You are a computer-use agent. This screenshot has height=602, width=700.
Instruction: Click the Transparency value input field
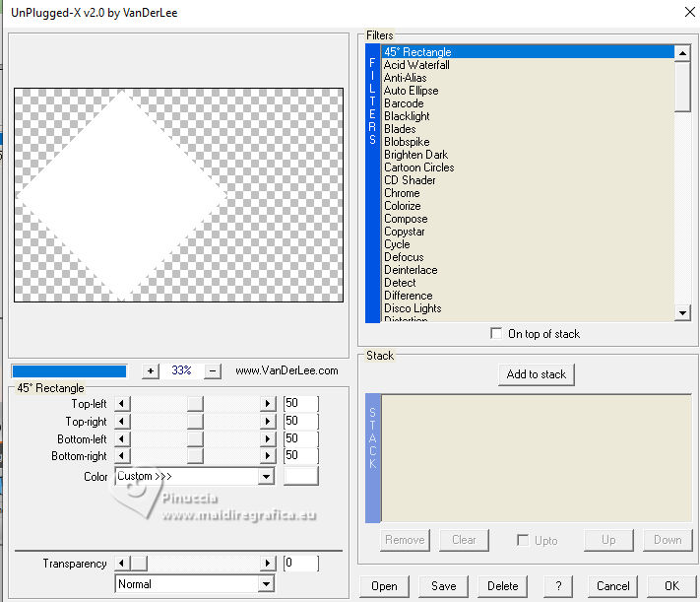[301, 563]
